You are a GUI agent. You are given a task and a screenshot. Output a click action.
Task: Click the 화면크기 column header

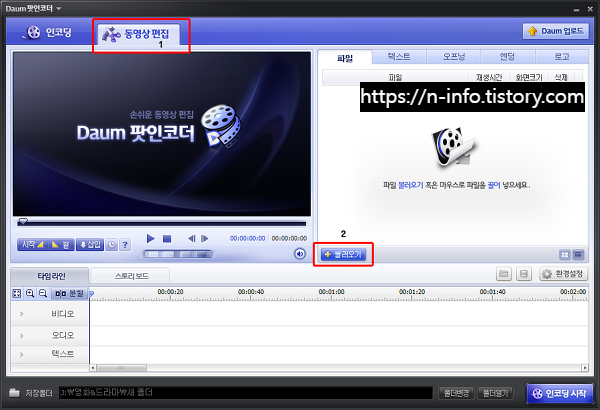529,77
